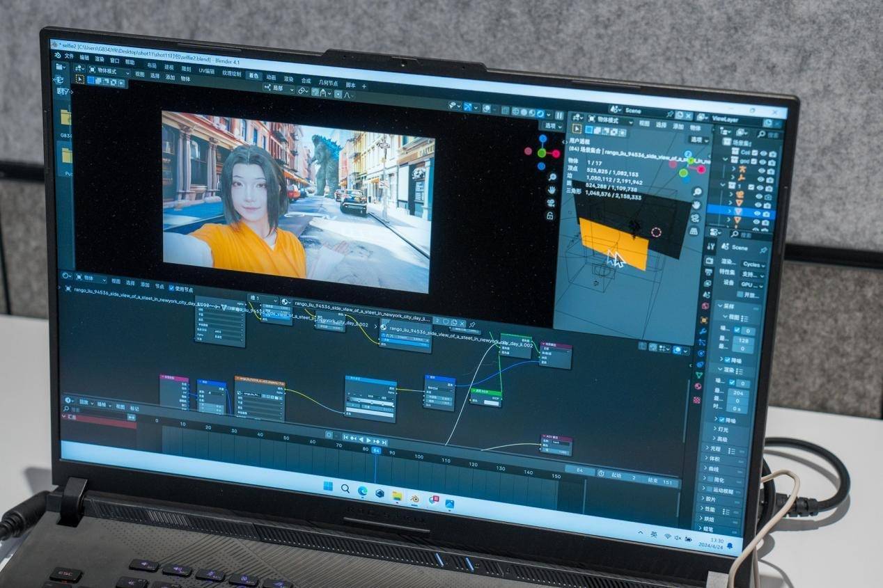Open the 帮助 menu

click(x=130, y=62)
